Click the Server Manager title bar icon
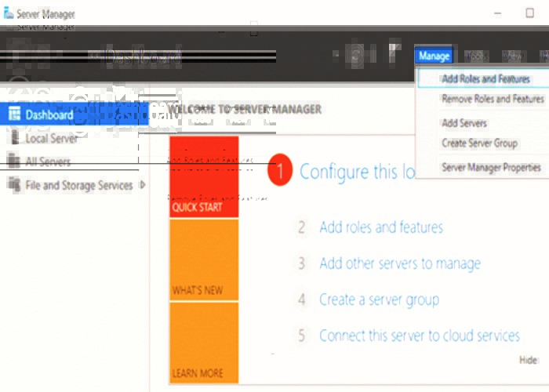Screen dimensions: 549x392 (x=9, y=13)
